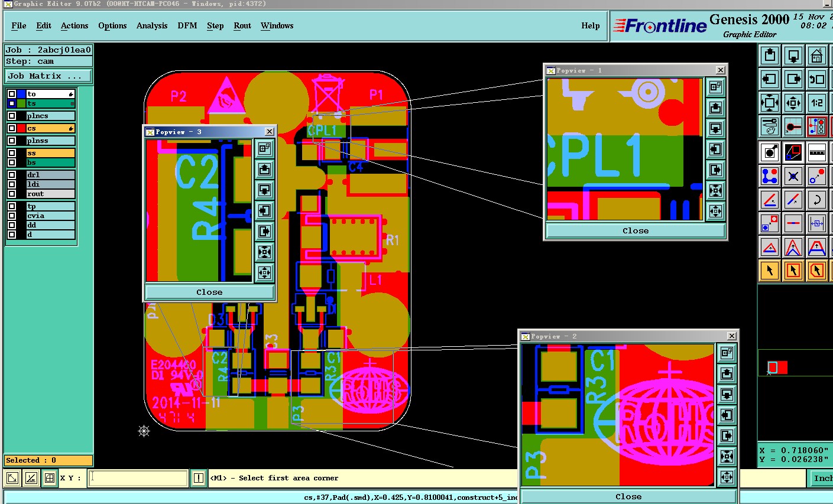Click the pan down icon in the main toolbar
833x504 pixels.
click(x=793, y=56)
